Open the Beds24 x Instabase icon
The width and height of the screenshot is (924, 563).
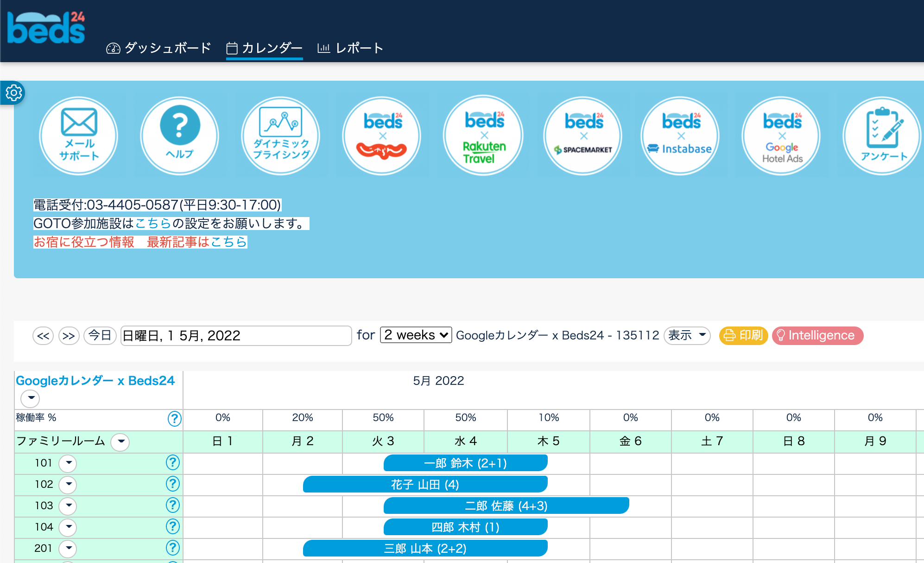coord(680,135)
